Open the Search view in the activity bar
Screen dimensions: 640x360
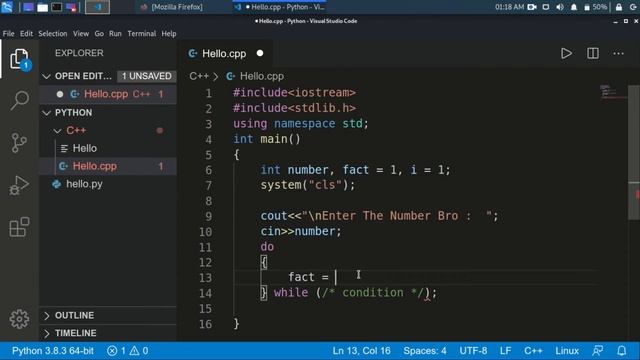(19, 100)
